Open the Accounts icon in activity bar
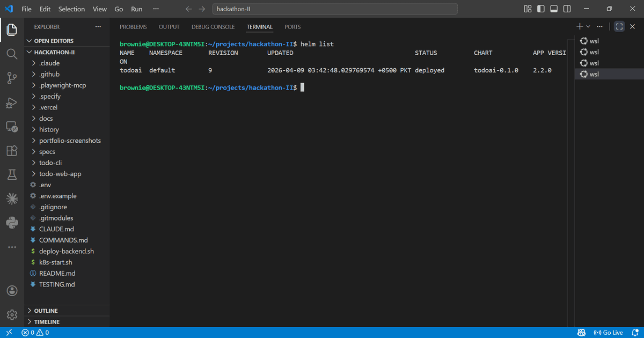644x338 pixels. click(12, 290)
